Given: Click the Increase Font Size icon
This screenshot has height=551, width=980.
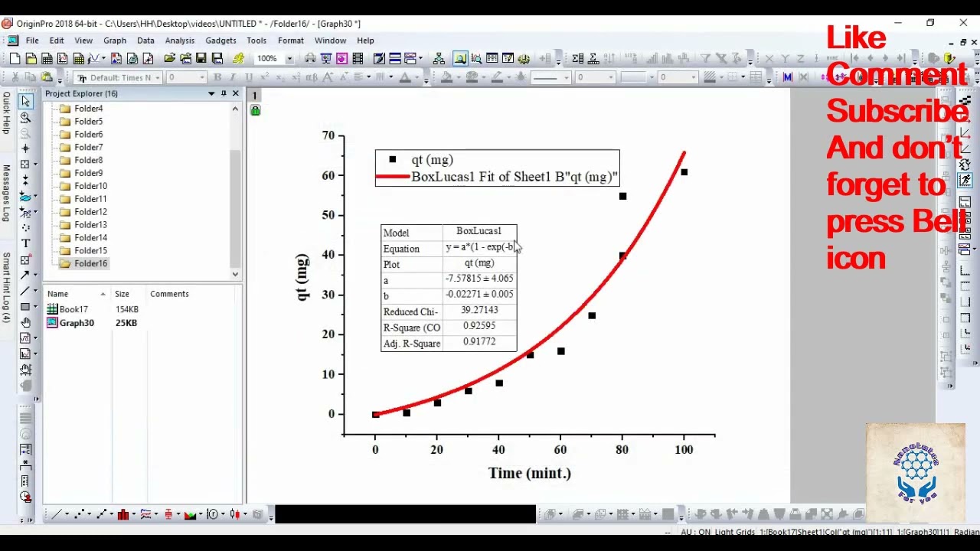Looking at the screenshot, I should [x=328, y=77].
